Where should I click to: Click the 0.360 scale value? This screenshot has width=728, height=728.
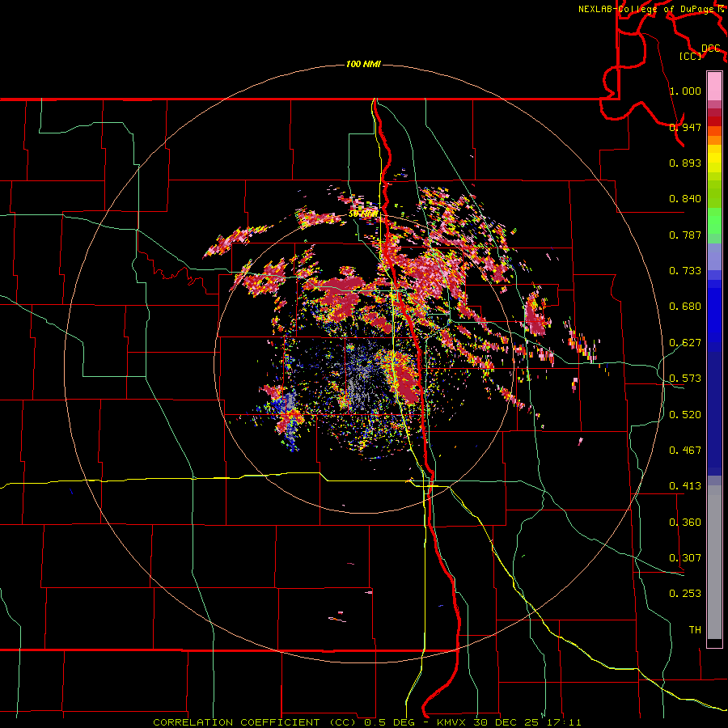click(685, 523)
